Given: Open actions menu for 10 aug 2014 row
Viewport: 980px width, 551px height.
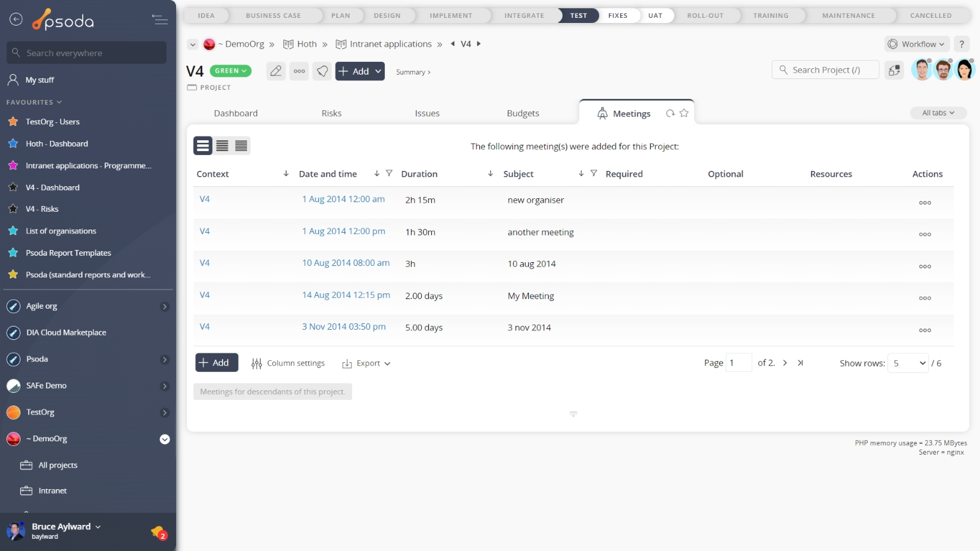Looking at the screenshot, I should [924, 267].
